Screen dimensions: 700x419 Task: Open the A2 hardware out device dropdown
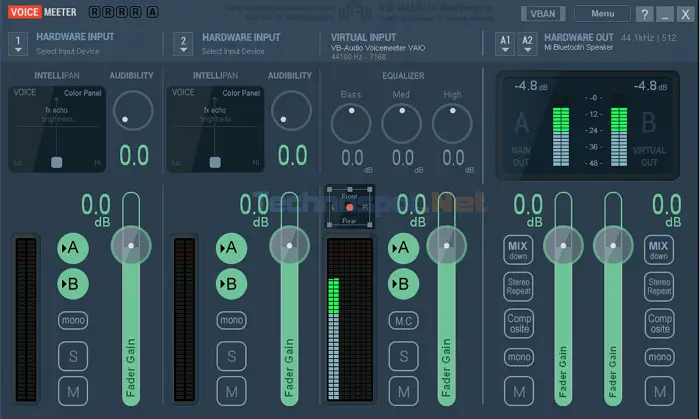click(527, 44)
